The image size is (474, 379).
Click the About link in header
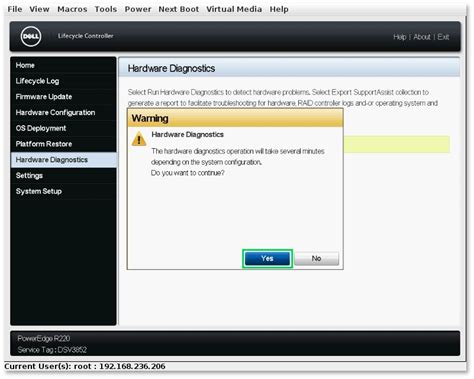tap(422, 37)
